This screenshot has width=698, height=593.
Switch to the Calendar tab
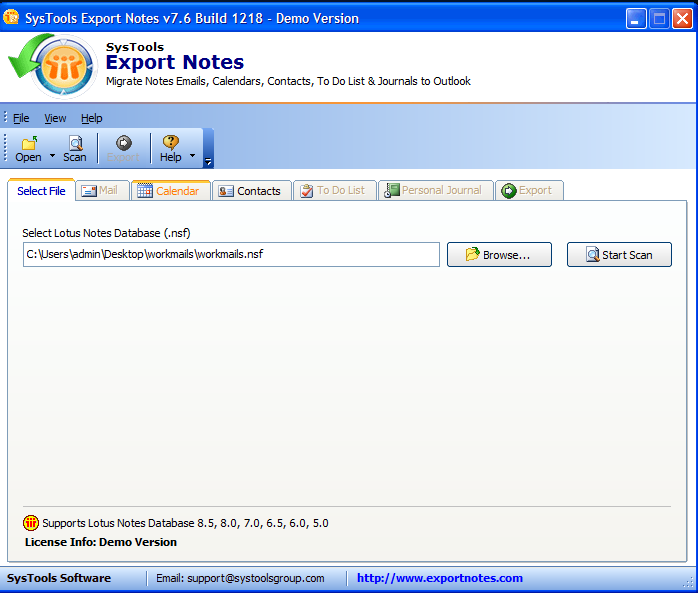170,191
